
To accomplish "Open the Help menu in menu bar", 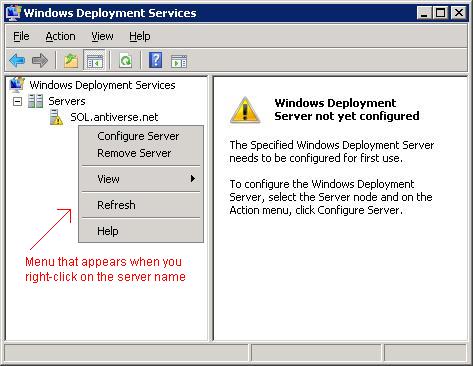I will pos(140,36).
